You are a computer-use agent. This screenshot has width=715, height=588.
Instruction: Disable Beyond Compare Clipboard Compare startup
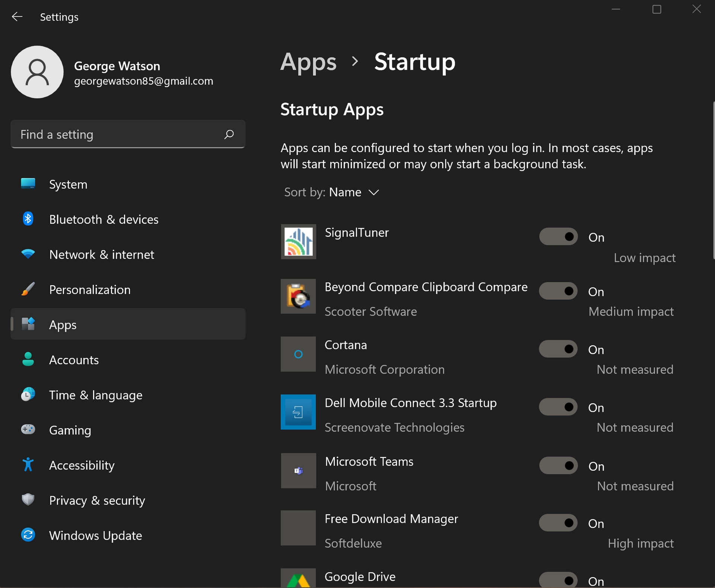pos(559,291)
